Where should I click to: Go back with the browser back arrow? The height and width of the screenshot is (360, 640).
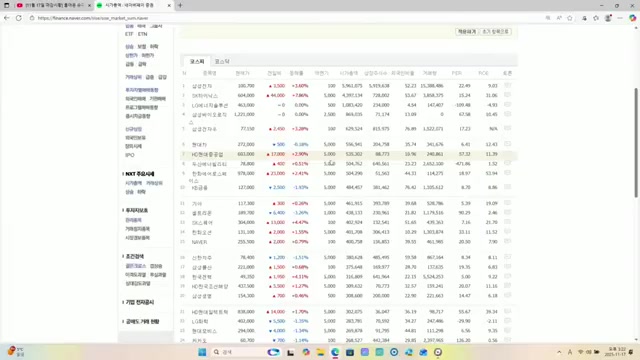(7, 18)
